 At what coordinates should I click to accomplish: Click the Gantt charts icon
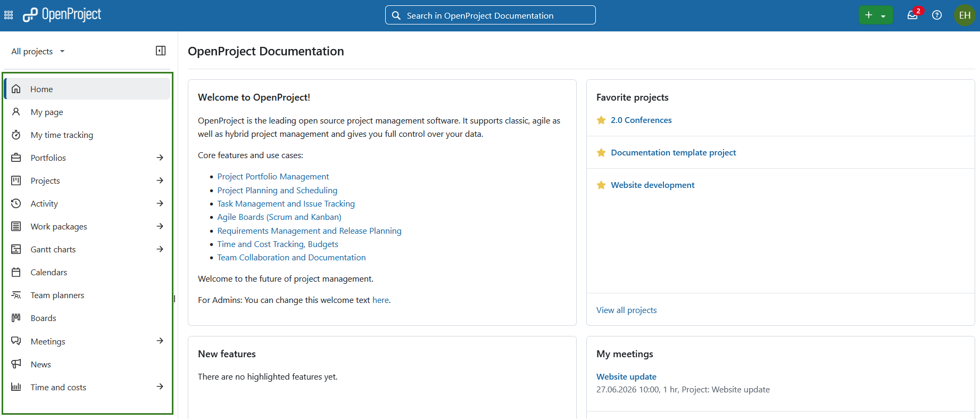[16, 249]
